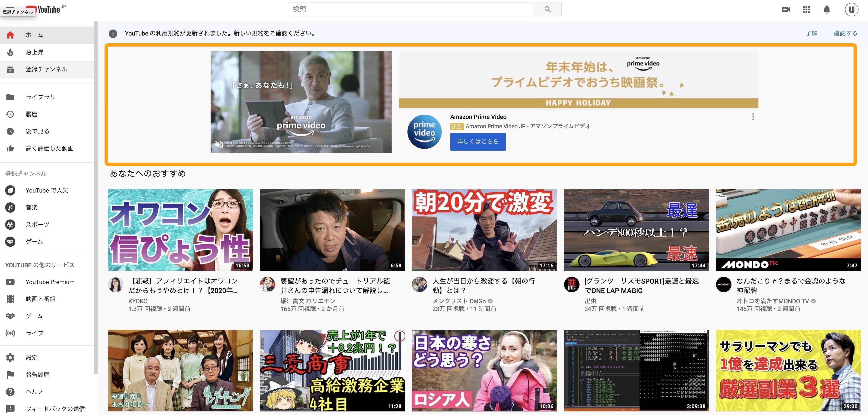868x415 pixels.
Task: Select 急上昇 in the sidebar
Action: point(47,52)
